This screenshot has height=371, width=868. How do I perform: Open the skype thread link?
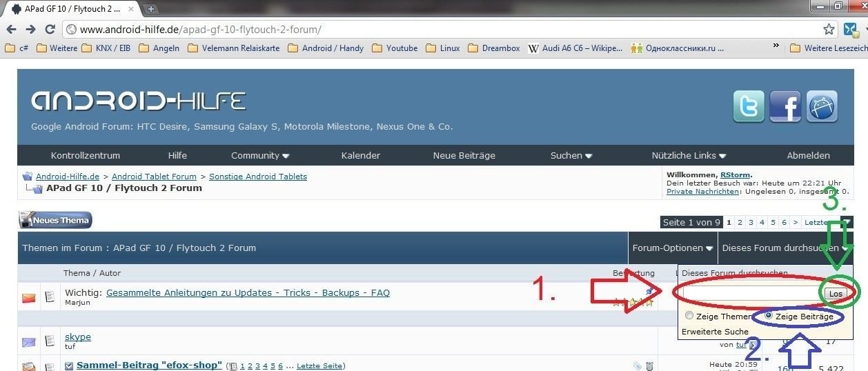(x=78, y=337)
